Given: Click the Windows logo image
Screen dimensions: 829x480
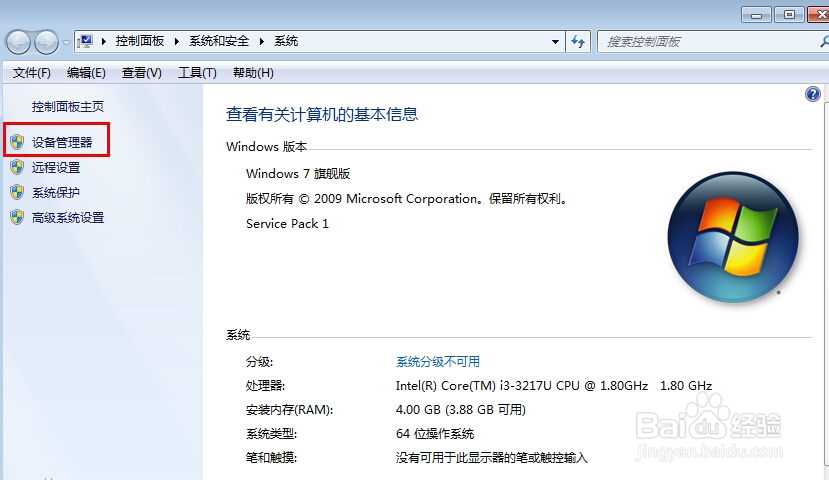Looking at the screenshot, I should 733,237.
